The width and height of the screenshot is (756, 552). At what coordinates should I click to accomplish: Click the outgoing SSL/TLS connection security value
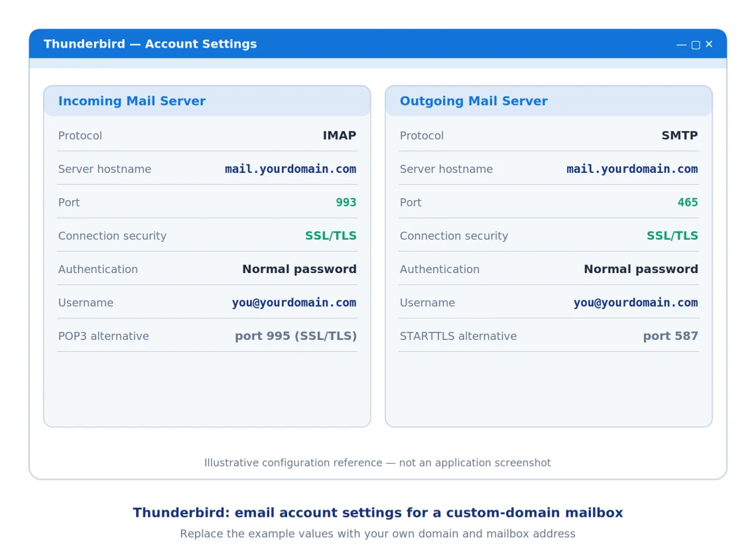tap(672, 235)
